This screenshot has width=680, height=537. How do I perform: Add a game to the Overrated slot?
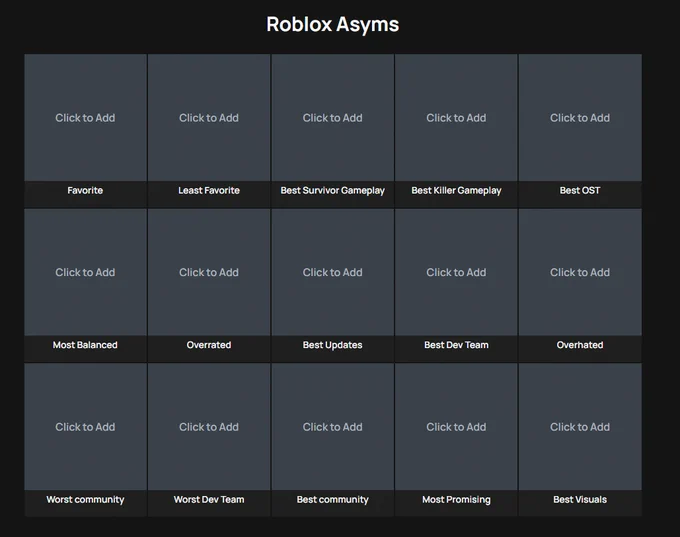209,272
